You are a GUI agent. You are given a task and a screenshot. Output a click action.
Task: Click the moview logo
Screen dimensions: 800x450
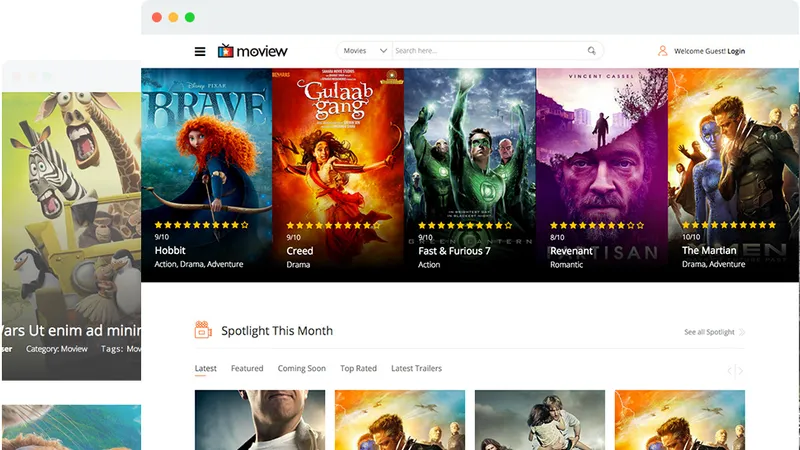click(x=253, y=51)
